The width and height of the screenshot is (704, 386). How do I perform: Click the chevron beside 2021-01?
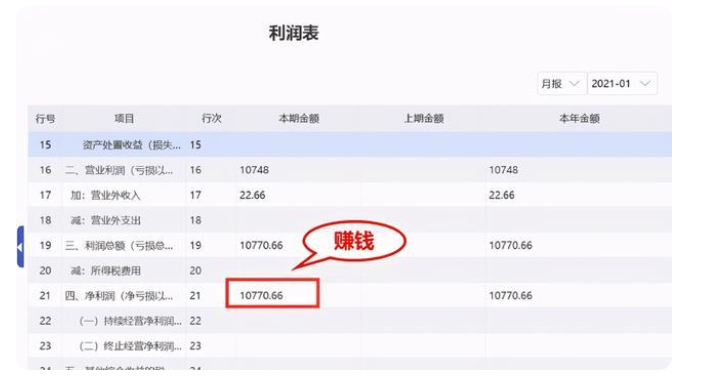(x=645, y=83)
